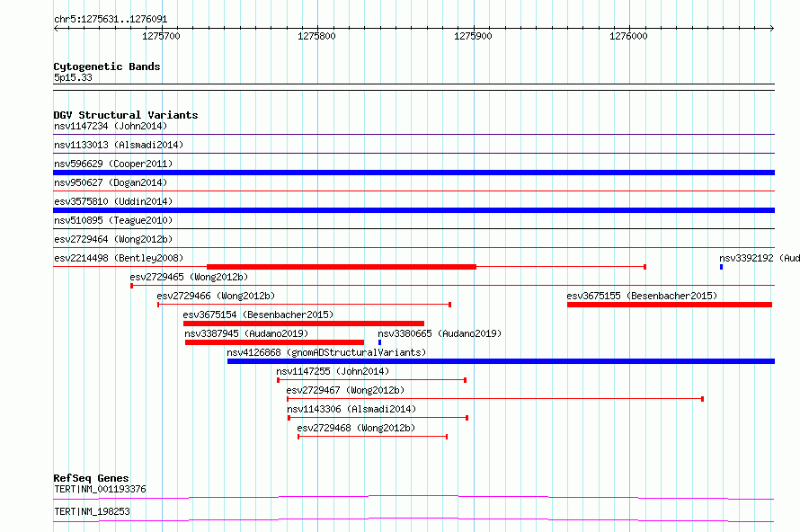Click the chr5:1275631..1276091 region label
Screen dimensions: 800x532
pyautogui.click(x=111, y=20)
